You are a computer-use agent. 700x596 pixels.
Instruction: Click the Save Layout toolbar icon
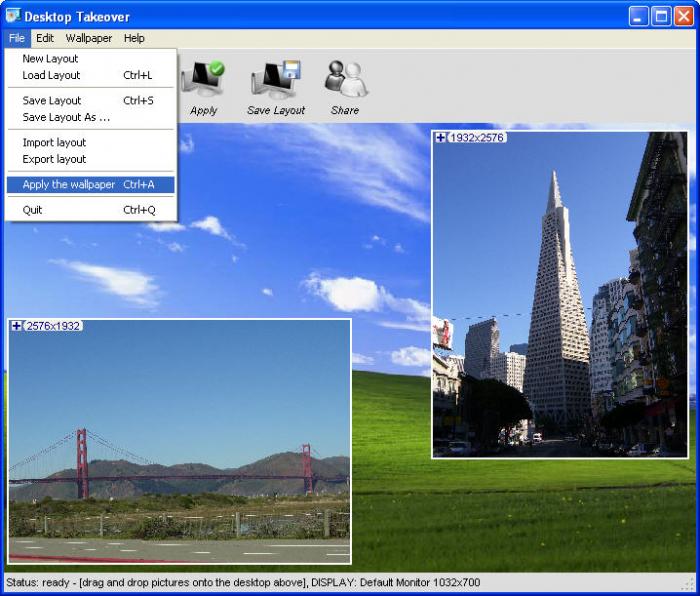(x=276, y=80)
